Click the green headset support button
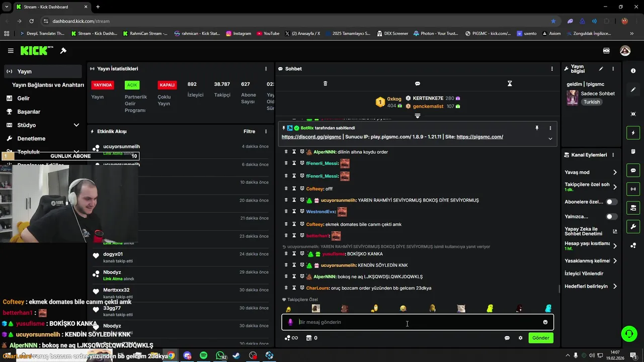This screenshot has width=644, height=362. click(628, 333)
